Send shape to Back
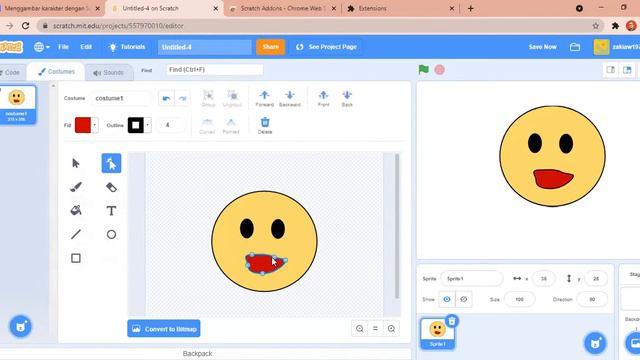640x360 pixels. tap(347, 98)
